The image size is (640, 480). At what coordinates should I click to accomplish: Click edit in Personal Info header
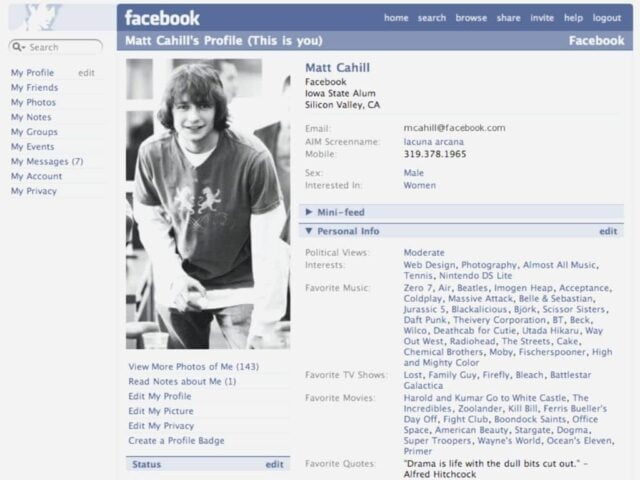click(608, 231)
